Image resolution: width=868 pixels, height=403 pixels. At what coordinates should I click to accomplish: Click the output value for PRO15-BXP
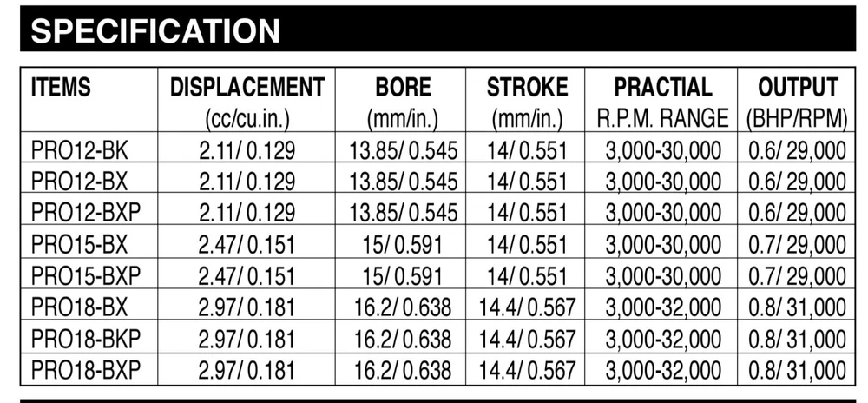pyautogui.click(x=798, y=275)
